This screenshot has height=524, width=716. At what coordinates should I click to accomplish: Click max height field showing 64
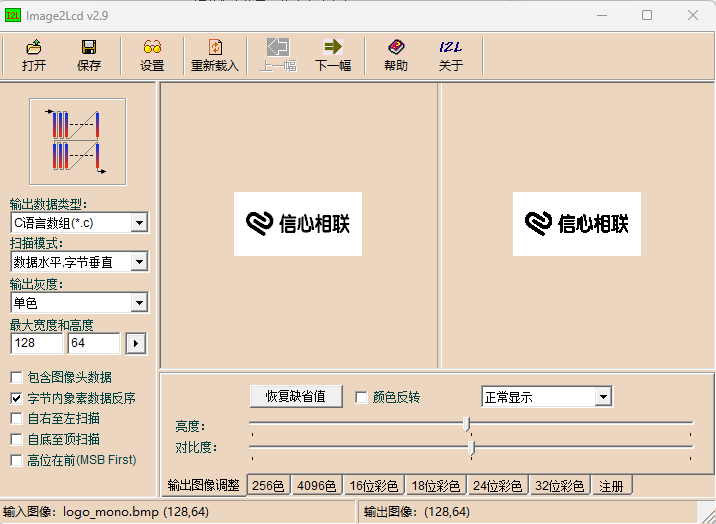point(94,343)
